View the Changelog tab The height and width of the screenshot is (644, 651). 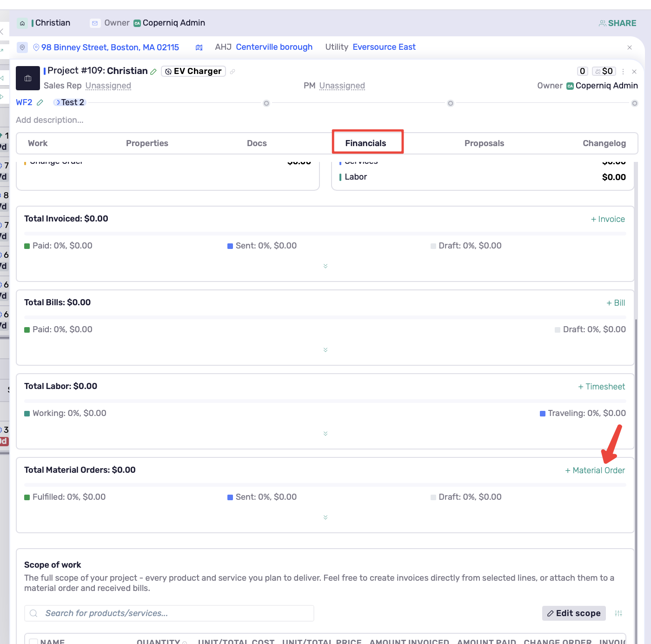click(x=604, y=143)
